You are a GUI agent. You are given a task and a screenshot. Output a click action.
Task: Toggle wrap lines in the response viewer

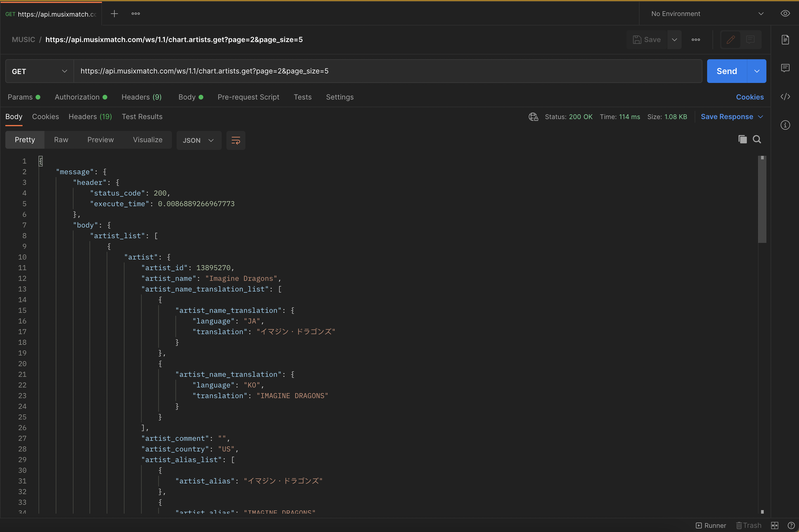coord(236,140)
